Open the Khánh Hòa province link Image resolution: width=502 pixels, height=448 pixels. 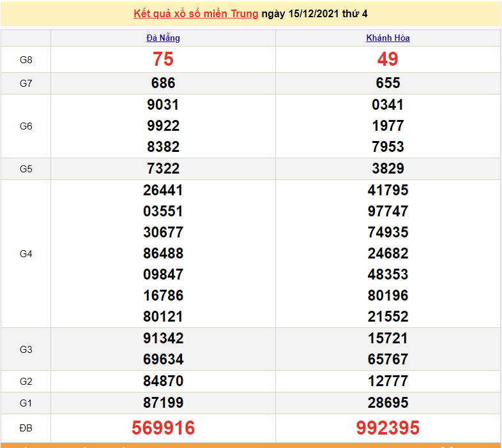pos(388,38)
